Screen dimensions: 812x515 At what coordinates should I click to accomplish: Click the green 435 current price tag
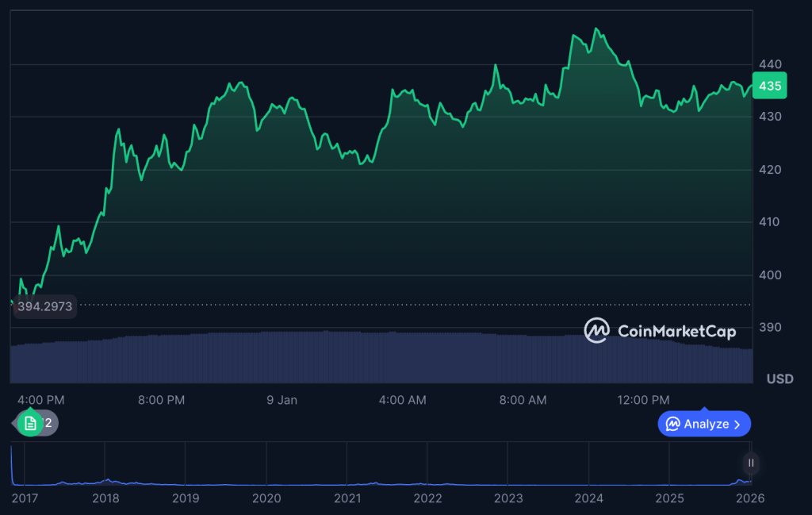769,86
